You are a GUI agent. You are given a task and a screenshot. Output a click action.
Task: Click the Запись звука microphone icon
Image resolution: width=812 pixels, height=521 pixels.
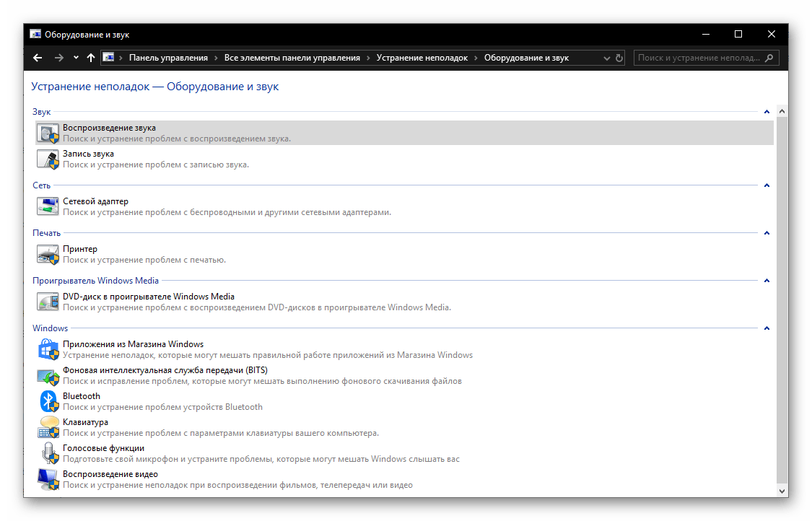click(x=48, y=159)
